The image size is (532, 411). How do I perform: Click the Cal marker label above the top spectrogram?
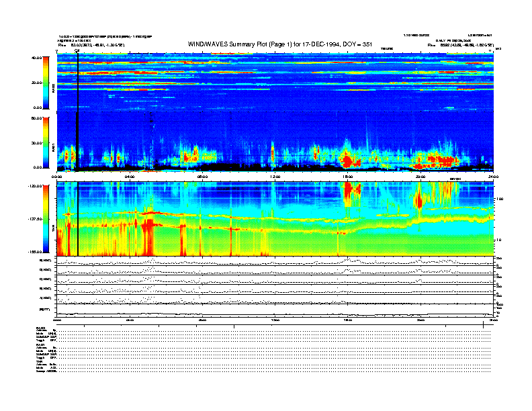77,50
